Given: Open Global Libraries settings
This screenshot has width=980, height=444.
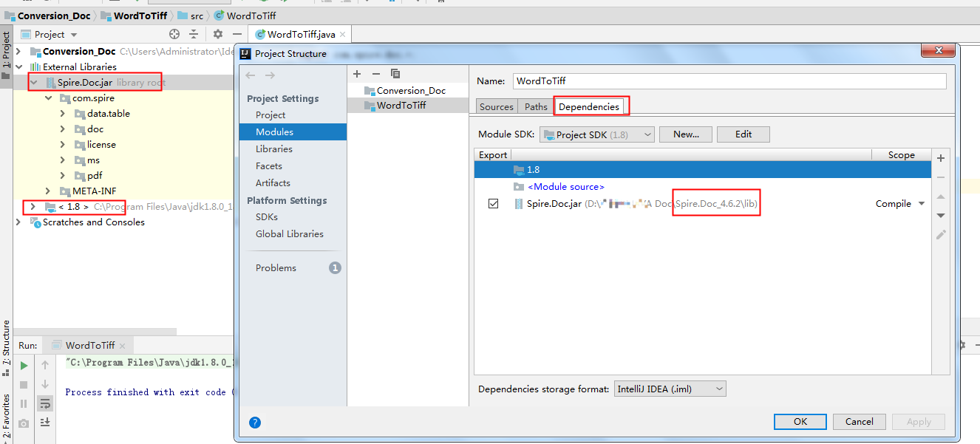Looking at the screenshot, I should pos(290,234).
